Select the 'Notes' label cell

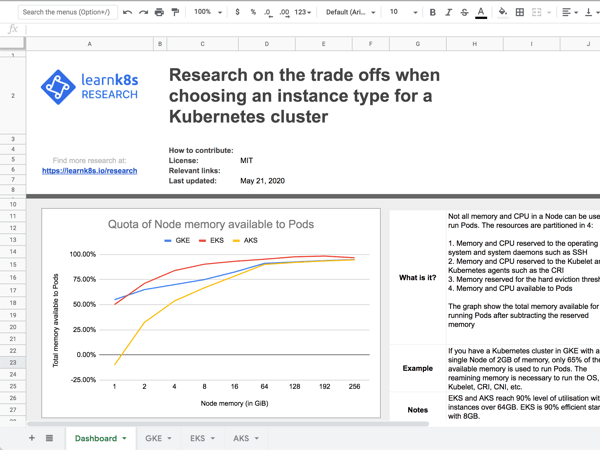[417, 410]
